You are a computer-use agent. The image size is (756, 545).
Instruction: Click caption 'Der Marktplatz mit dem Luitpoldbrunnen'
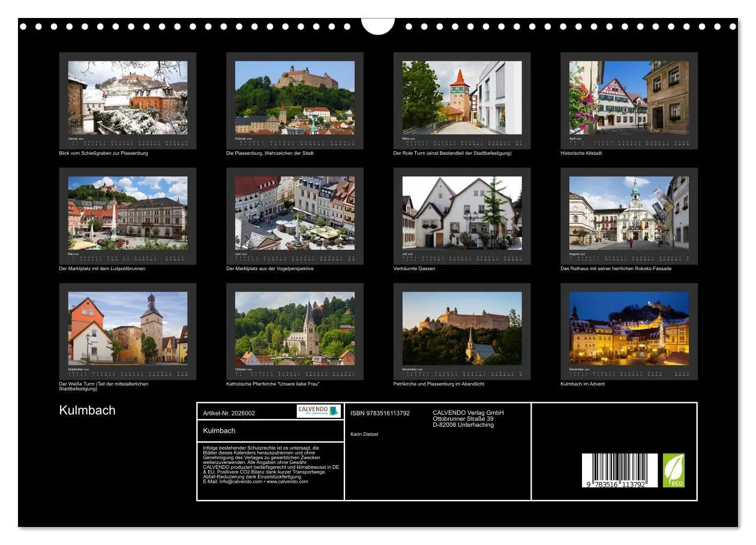pos(102,269)
